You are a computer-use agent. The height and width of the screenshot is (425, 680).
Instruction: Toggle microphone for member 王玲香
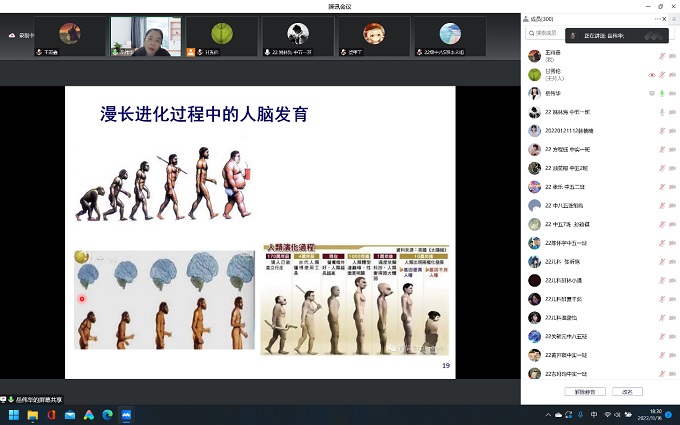tap(661, 56)
